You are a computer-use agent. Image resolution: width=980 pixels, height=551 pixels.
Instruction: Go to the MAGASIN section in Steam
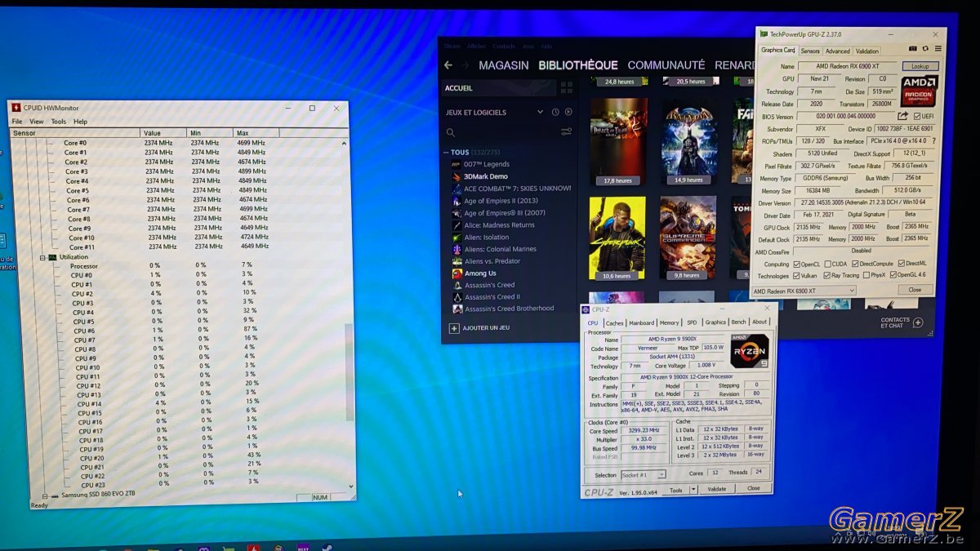(x=504, y=65)
